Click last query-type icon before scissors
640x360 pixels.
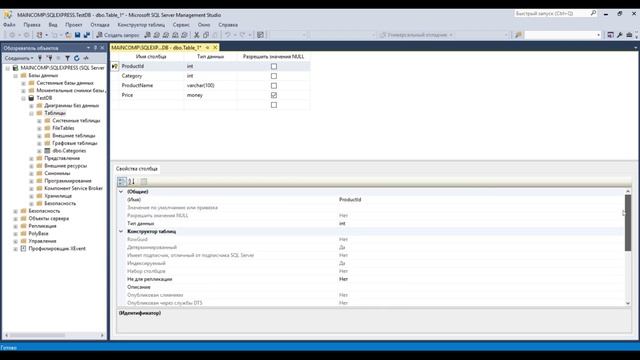(x=184, y=35)
